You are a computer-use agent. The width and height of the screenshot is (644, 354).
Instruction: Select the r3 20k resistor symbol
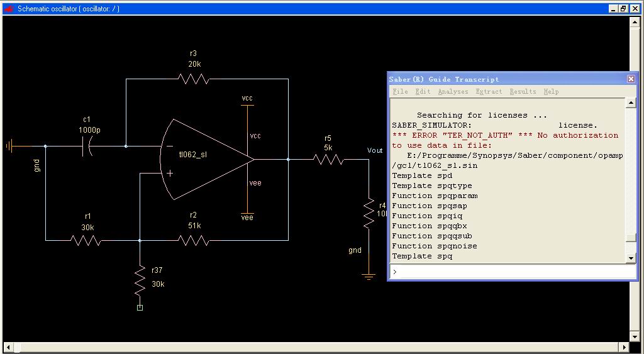193,79
